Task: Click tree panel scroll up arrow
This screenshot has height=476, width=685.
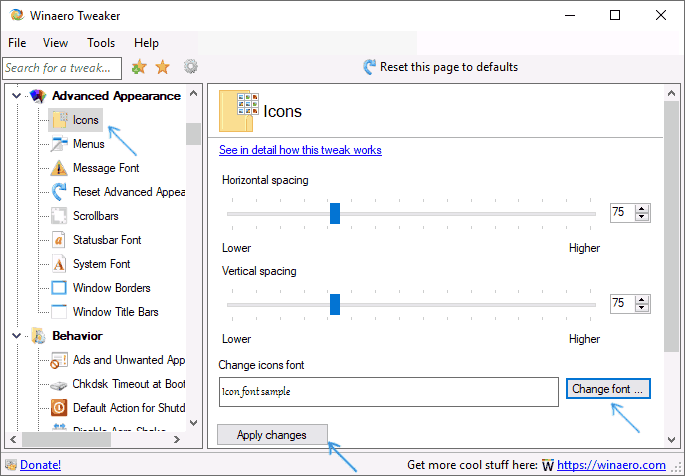Action: (194, 93)
